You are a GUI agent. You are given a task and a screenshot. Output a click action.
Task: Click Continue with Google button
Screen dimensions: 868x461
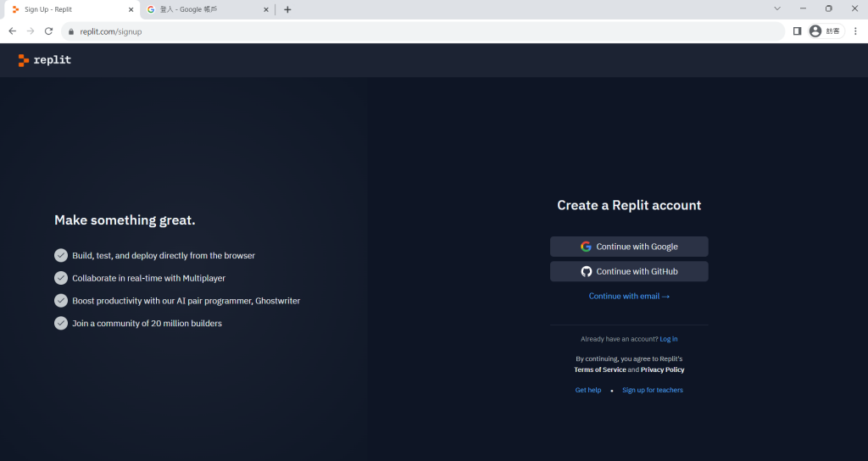tap(629, 247)
